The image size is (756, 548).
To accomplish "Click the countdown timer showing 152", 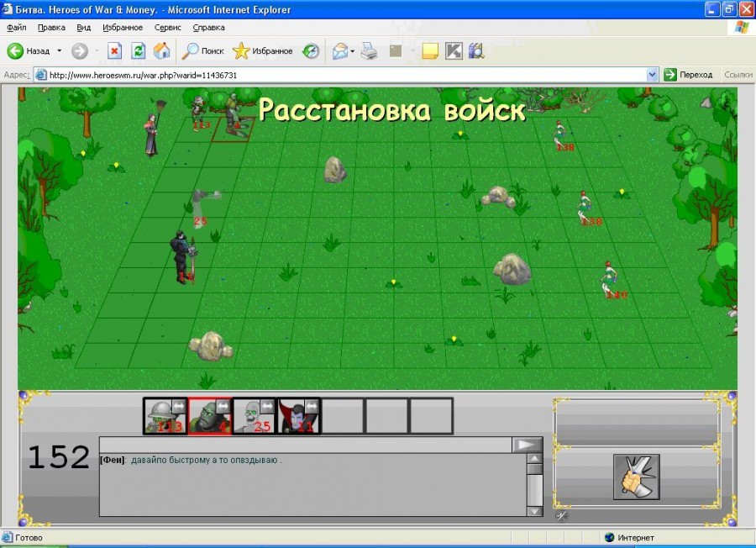I will pos(59,457).
